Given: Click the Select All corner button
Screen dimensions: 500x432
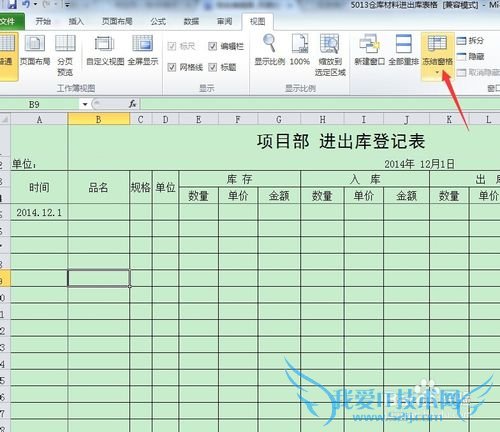Looking at the screenshot, I should [x=5, y=119].
